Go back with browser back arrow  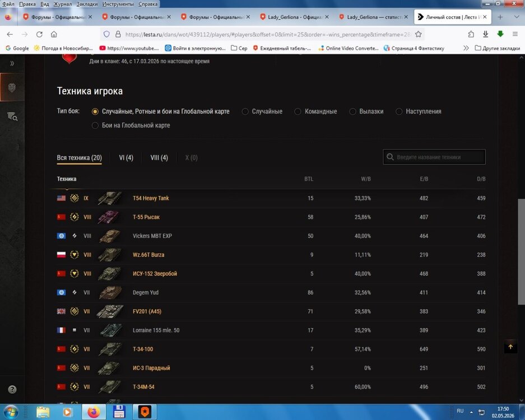click(10, 34)
